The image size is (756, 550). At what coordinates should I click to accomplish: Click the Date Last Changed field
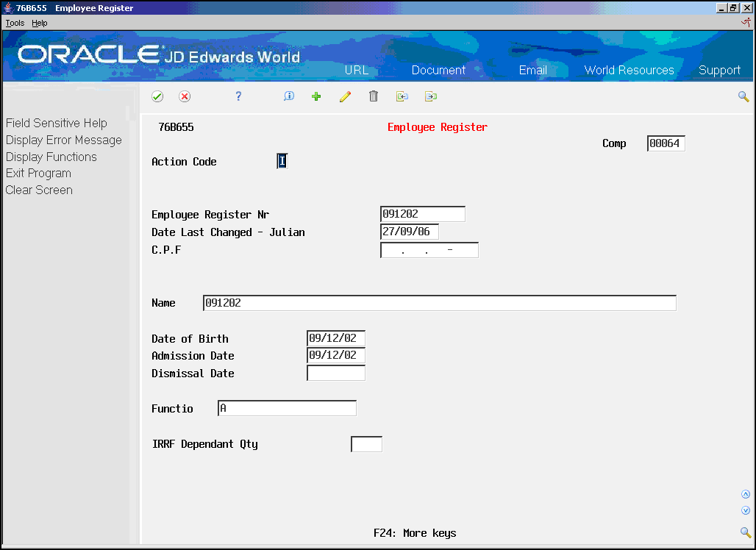(x=410, y=232)
